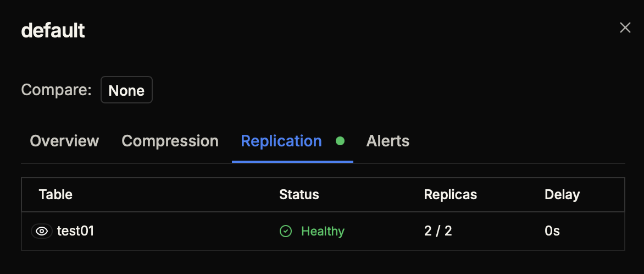644x274 pixels.
Task: Sort by the Status column header
Action: coord(299,194)
